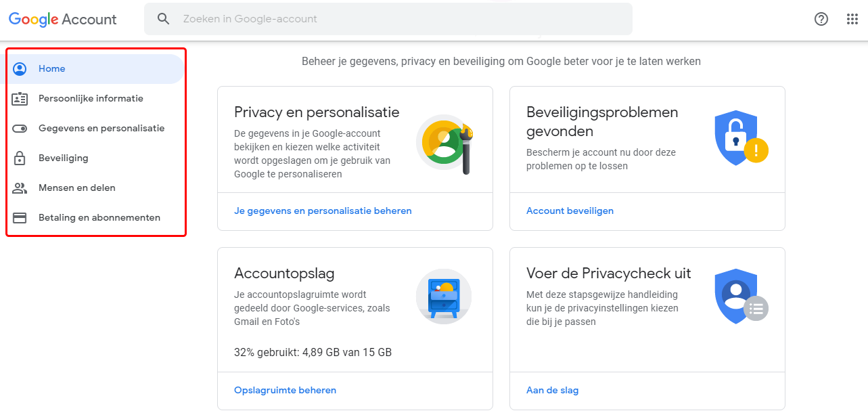Click the Accountopslag storage drawer illustration
This screenshot has height=415, width=868.
click(444, 297)
